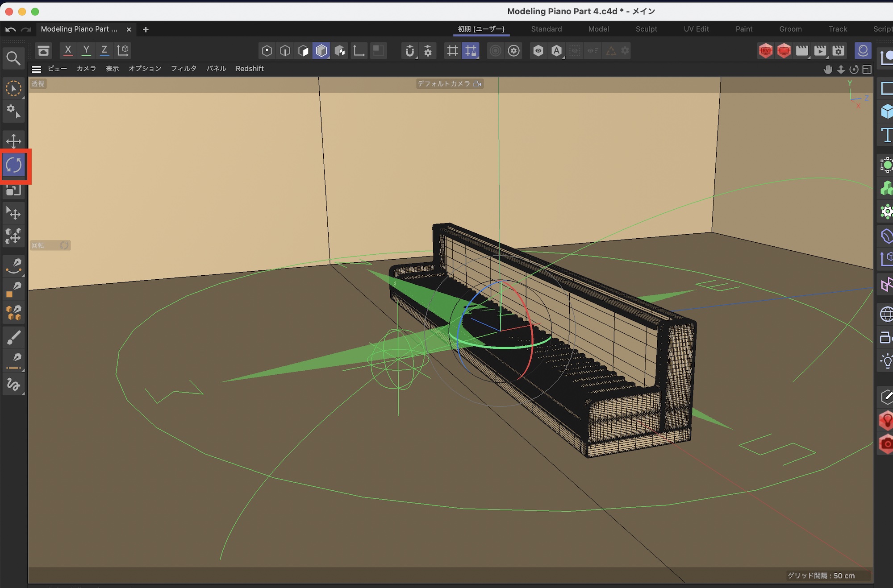
Task: Toggle X axis lock
Action: tap(68, 50)
